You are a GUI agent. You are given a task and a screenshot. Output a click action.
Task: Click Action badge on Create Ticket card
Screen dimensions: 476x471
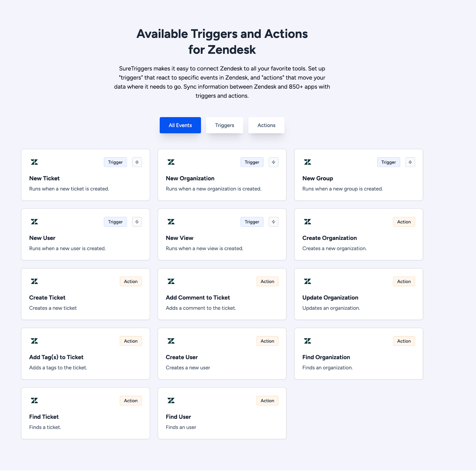[x=131, y=281]
